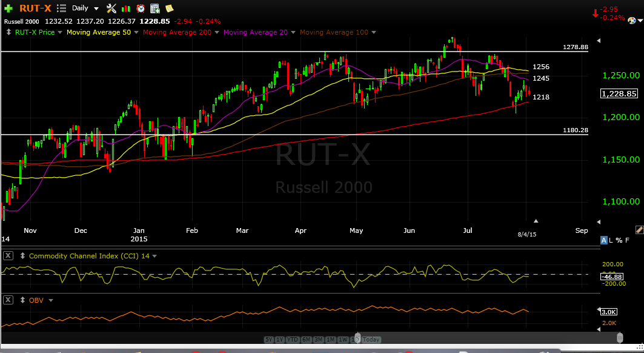Open the symbol list icon beside RUT-X
This screenshot has height=353, width=644.
pyautogui.click(x=61, y=8)
